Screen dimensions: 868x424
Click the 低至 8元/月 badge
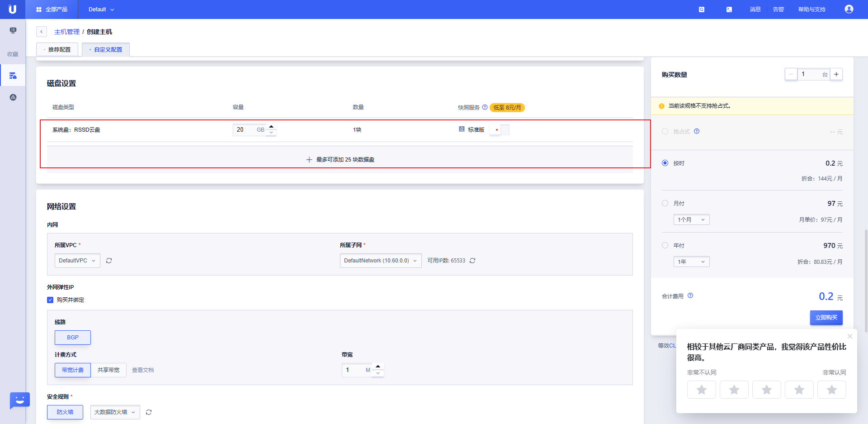click(x=507, y=108)
